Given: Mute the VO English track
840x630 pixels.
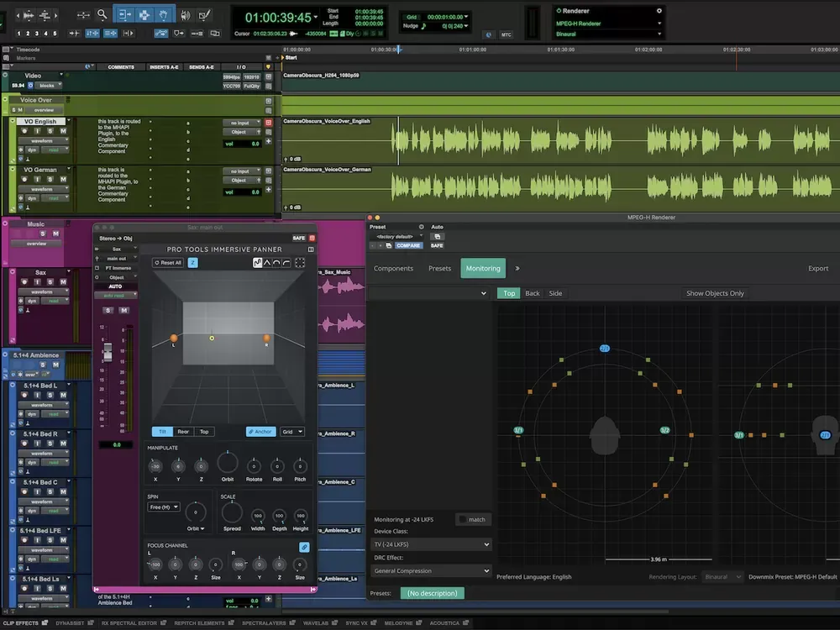Looking at the screenshot, I should [63, 131].
